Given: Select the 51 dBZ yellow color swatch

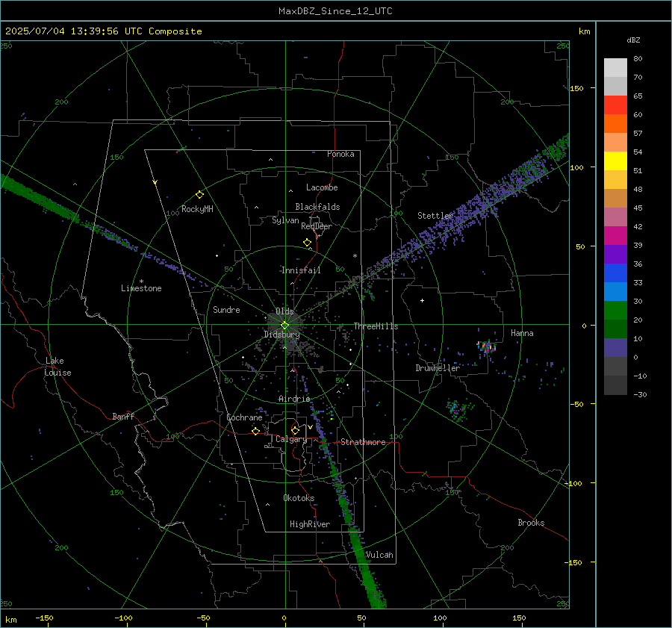Looking at the screenshot, I should tap(615, 161).
